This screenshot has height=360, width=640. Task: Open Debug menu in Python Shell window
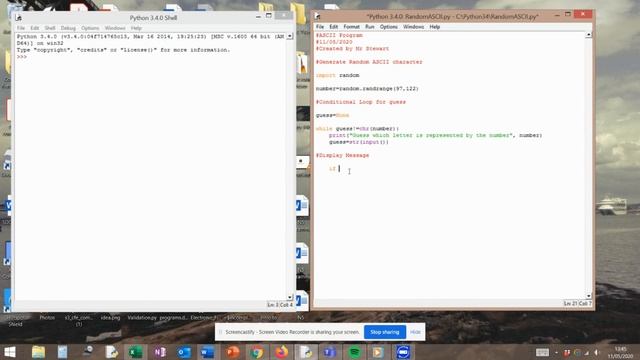(68, 28)
